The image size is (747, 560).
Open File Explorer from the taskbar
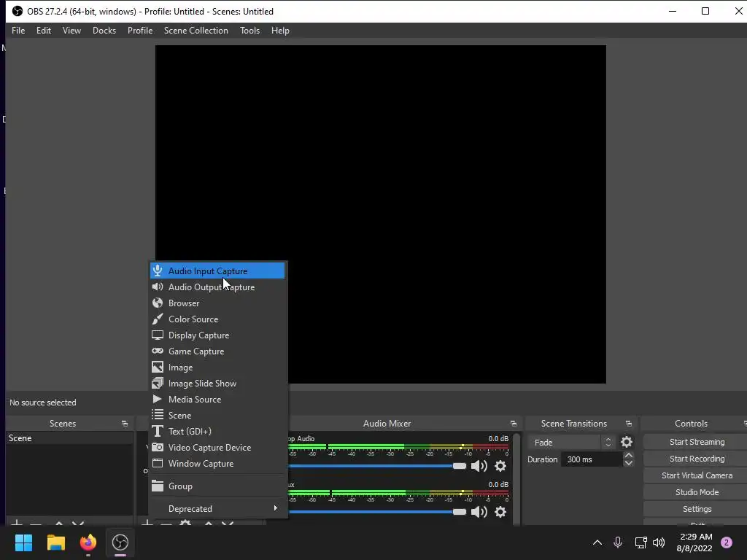click(55, 542)
